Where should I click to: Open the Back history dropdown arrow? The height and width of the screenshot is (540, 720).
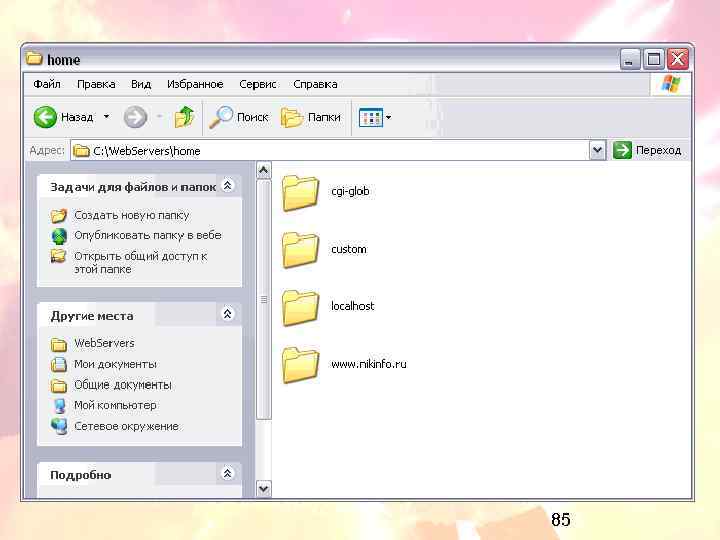coord(107,117)
